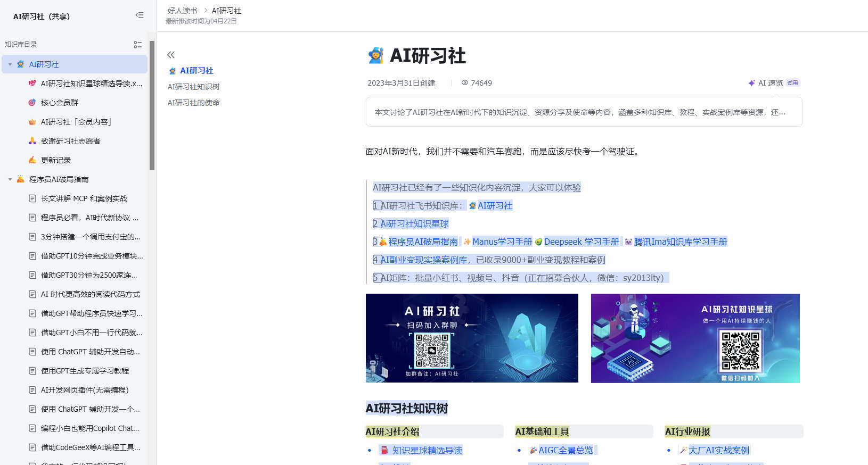Image resolution: width=868 pixels, height=465 pixels.
Task: Click the target icon beside 核心会员群
Action: pyautogui.click(x=32, y=103)
